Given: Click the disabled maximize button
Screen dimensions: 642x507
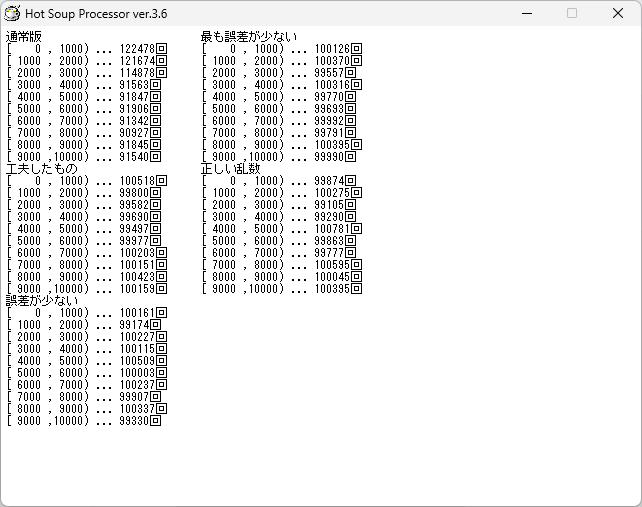Looking at the screenshot, I should (x=572, y=14).
